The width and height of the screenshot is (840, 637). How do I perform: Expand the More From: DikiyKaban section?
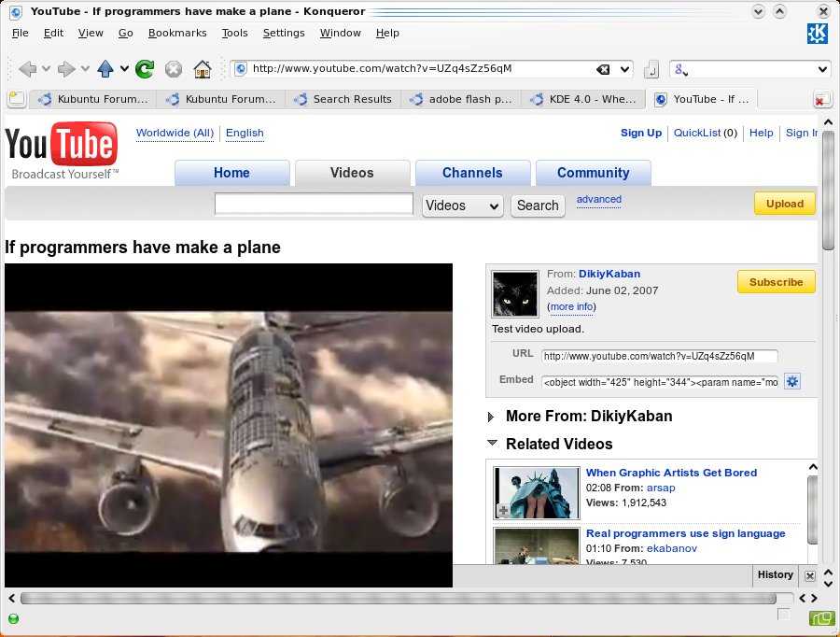492,417
